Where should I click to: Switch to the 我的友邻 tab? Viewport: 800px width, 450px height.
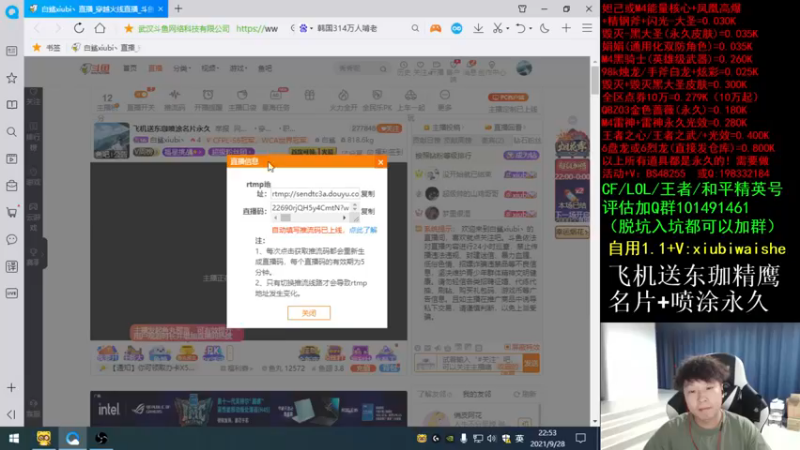point(477,394)
